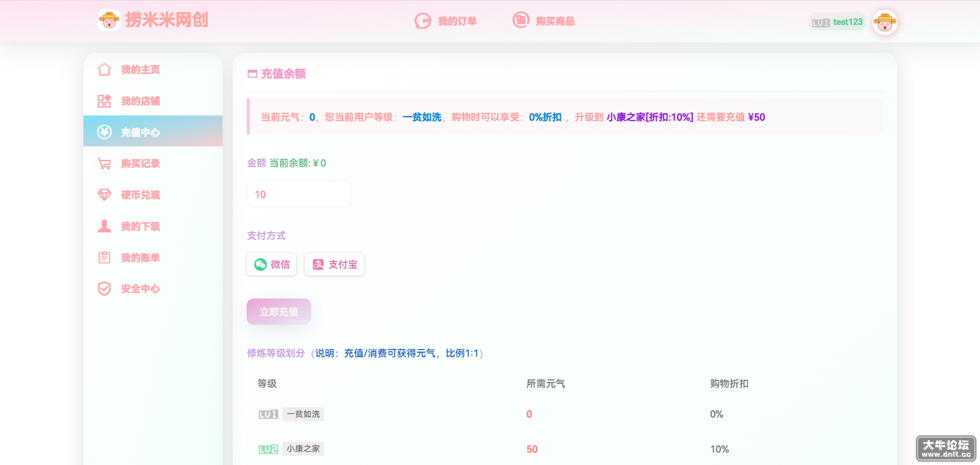Open 我的订单 in the top navigation
Image resolution: width=980 pixels, height=465 pixels.
tap(446, 21)
